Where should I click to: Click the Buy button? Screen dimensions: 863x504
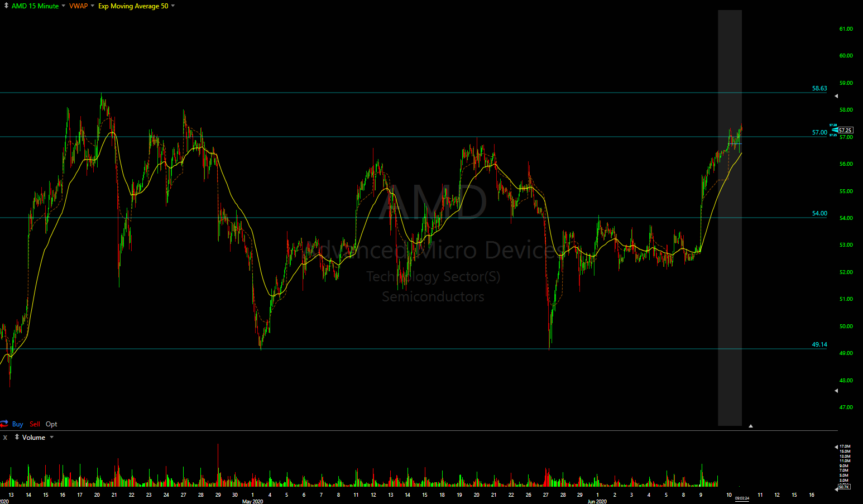[18, 424]
